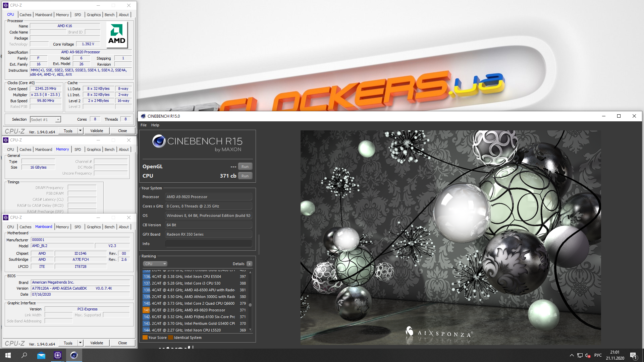The image size is (644, 362).
Task: Click motherboard model AMD_BL2 field
Action: pos(63,246)
